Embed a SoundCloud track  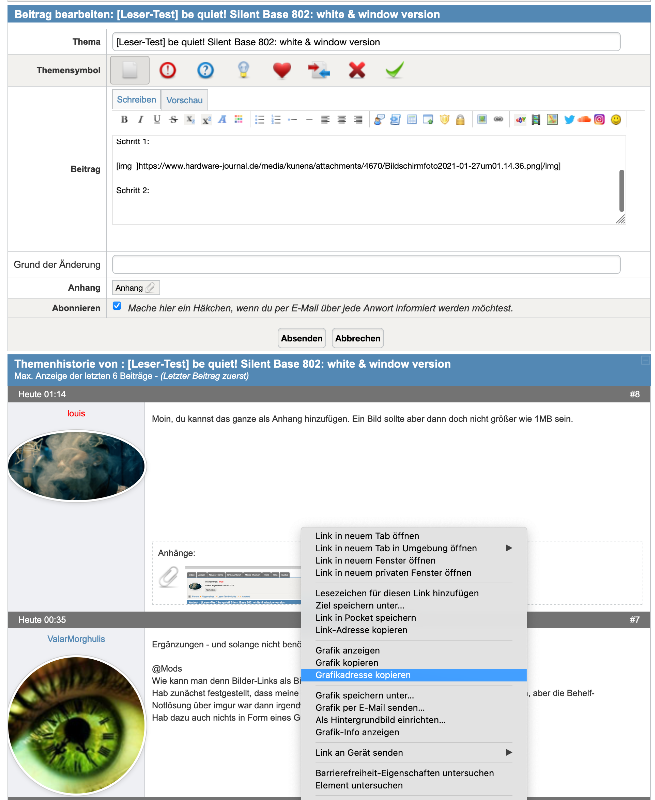(x=584, y=119)
